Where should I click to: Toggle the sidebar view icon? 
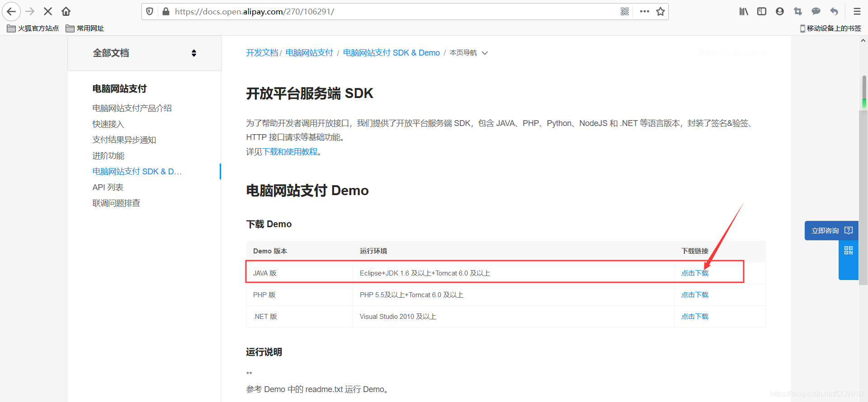(x=762, y=11)
